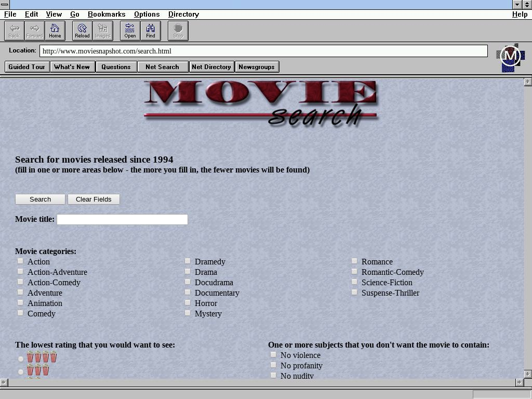
Task: Select the four-popcorn rating radio button
Action: click(x=21, y=358)
